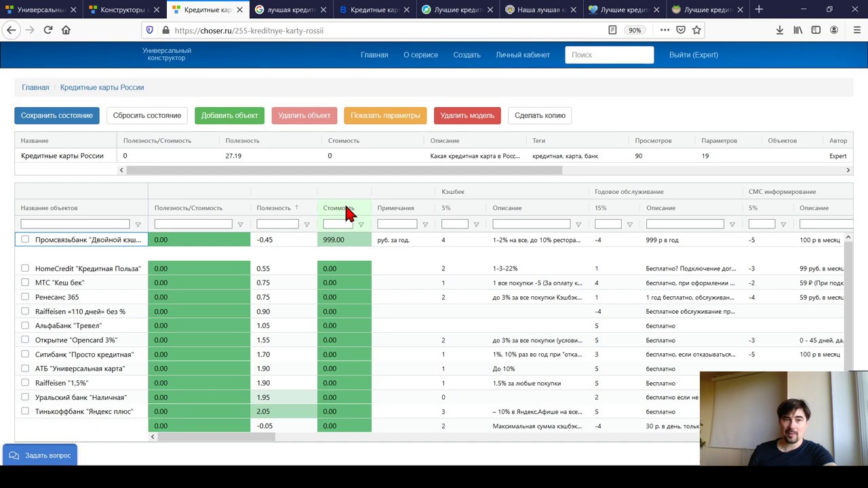Reload the page with refresh icon
The image size is (868, 488).
click(48, 30)
